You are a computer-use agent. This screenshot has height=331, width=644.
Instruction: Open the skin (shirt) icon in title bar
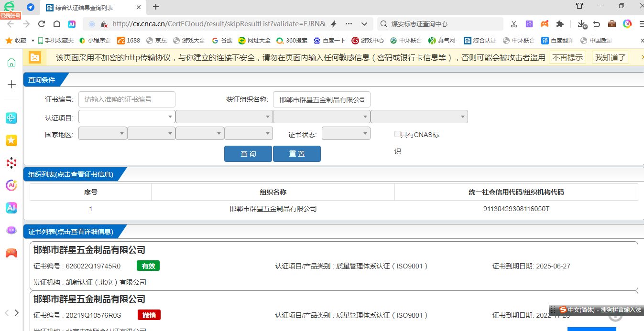coord(579,6)
